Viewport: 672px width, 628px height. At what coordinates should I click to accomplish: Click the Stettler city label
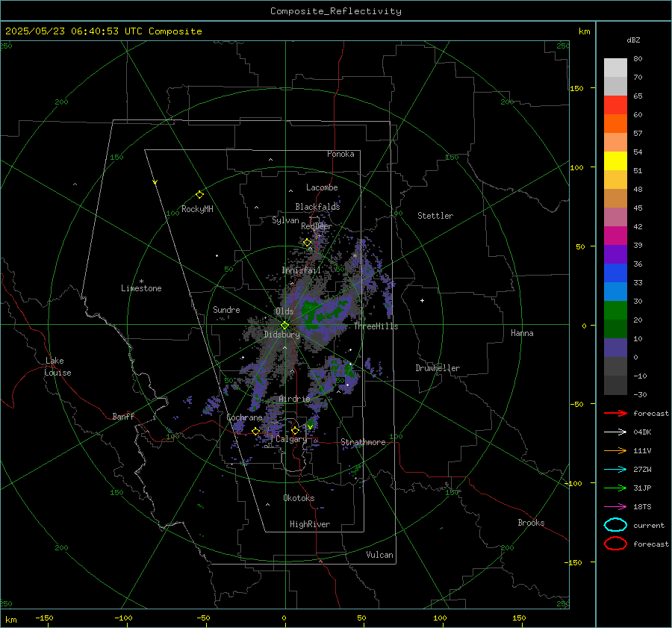coord(435,216)
